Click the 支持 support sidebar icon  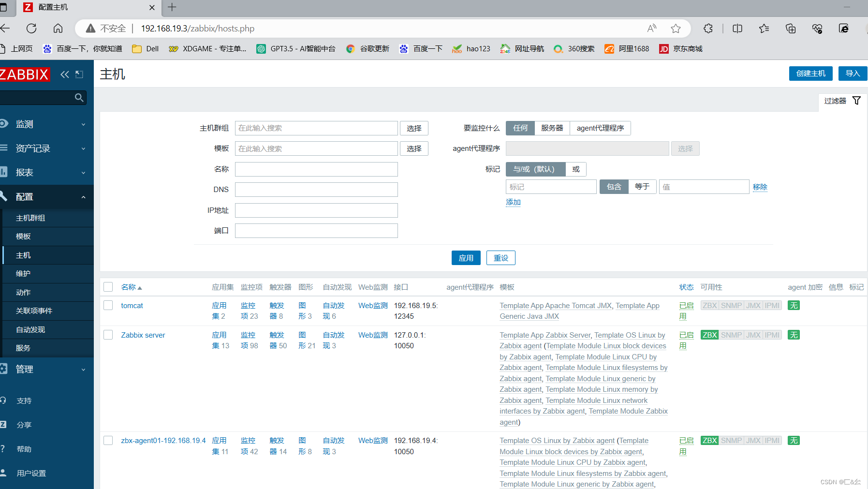[x=4, y=400]
